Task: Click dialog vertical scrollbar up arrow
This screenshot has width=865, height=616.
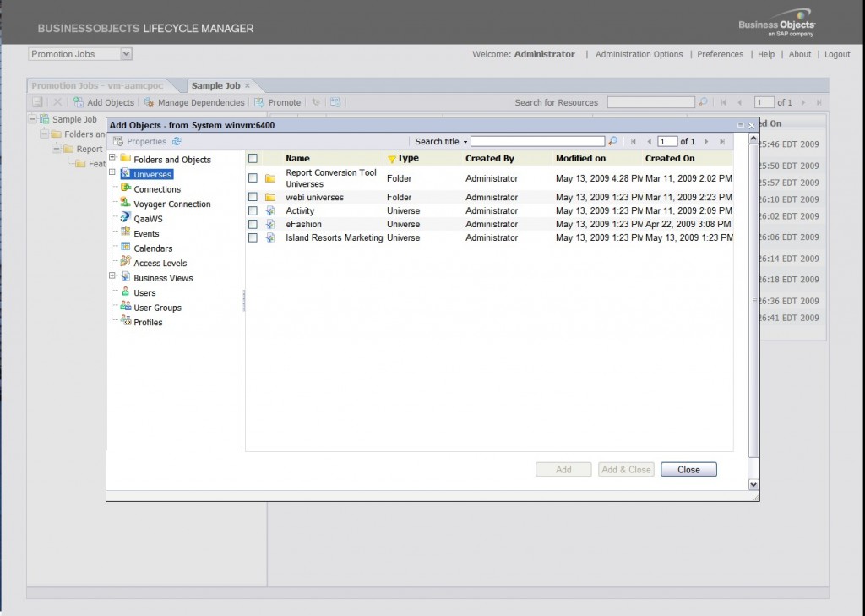Action: [753, 139]
